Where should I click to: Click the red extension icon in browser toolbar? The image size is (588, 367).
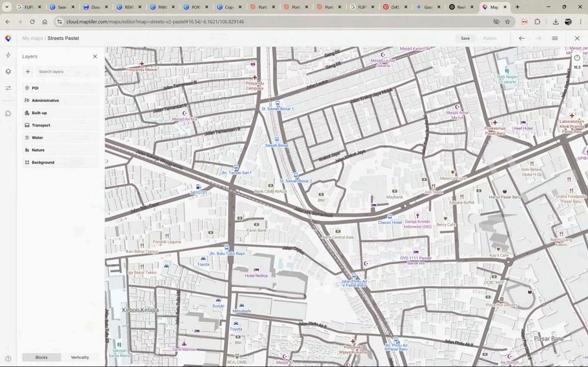pyautogui.click(x=525, y=22)
